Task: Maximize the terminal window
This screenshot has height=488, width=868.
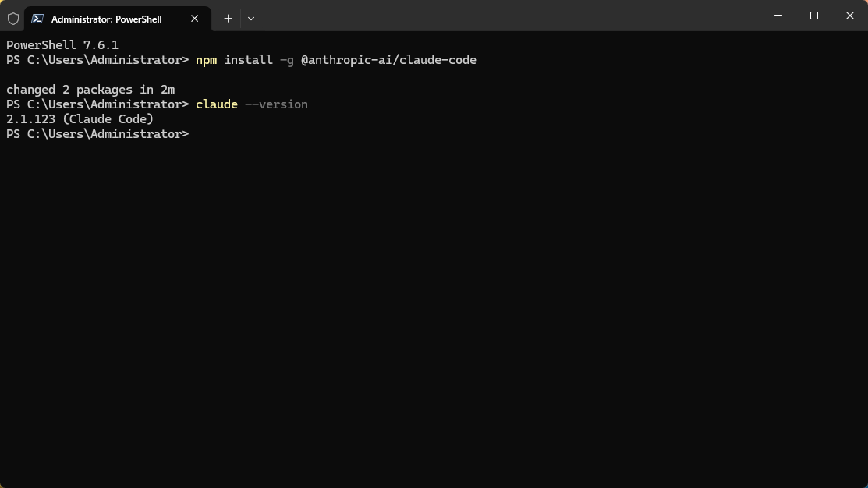Action: tap(813, 16)
